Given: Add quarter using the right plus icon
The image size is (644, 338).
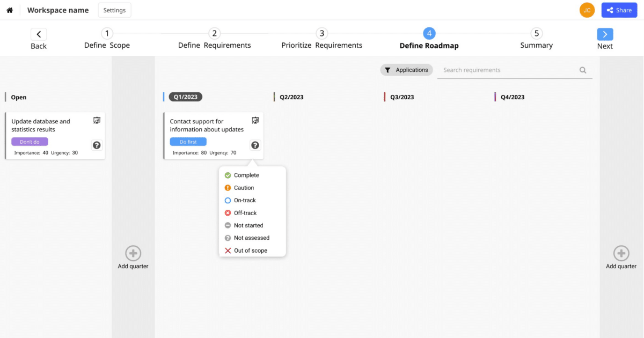Looking at the screenshot, I should click(621, 253).
